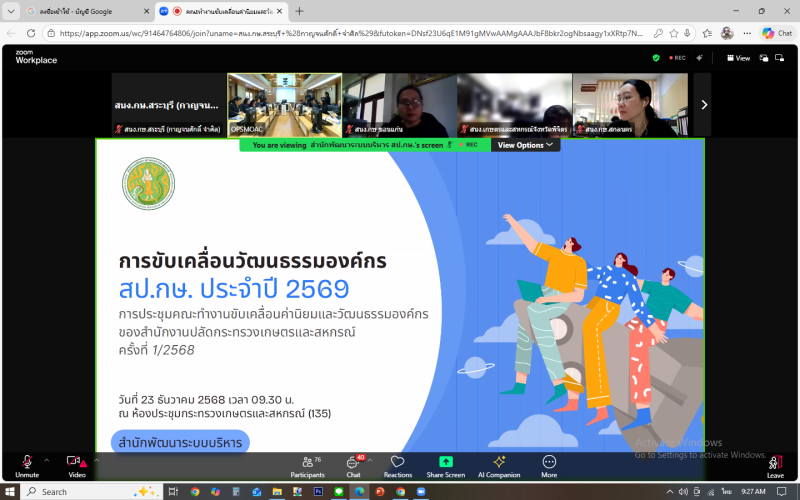Leave the Zoom meeting
The width and height of the screenshot is (800, 500).
[775, 465]
